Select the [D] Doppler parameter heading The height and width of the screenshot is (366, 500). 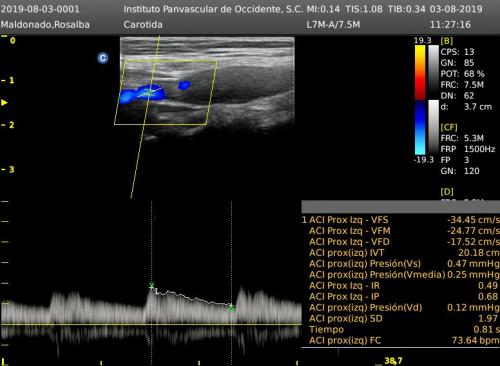[447, 192]
